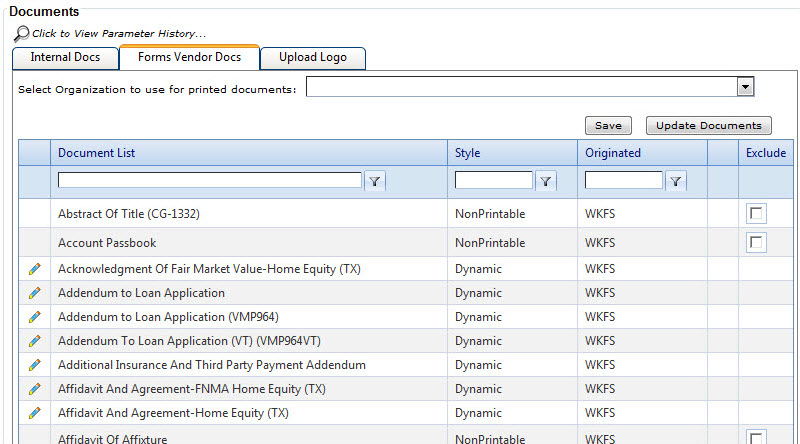Click the "Addendum to Loan Application" row name text
Image resolution: width=800 pixels, height=444 pixels.
click(141, 293)
